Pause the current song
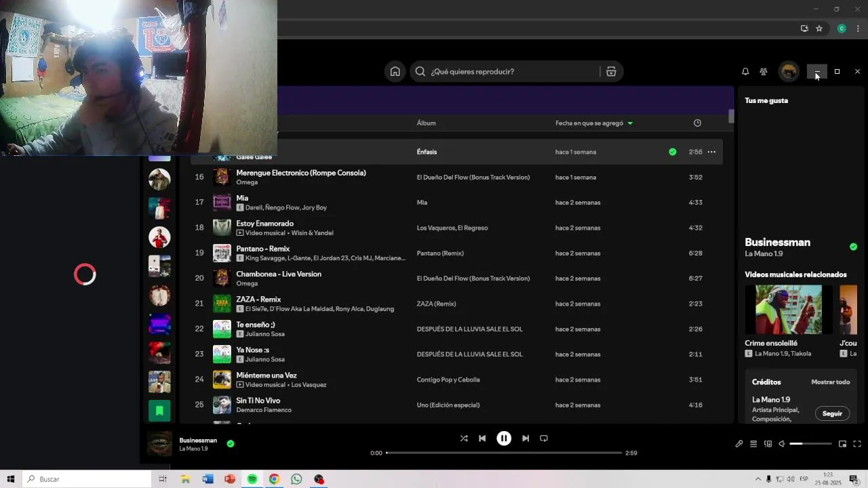Viewport: 868px width, 488px height. pos(504,439)
